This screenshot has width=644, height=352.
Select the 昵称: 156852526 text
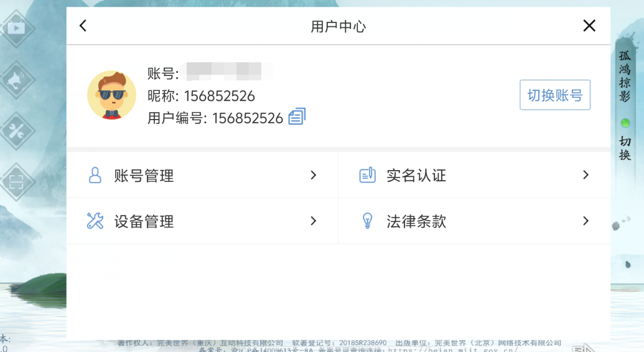201,96
